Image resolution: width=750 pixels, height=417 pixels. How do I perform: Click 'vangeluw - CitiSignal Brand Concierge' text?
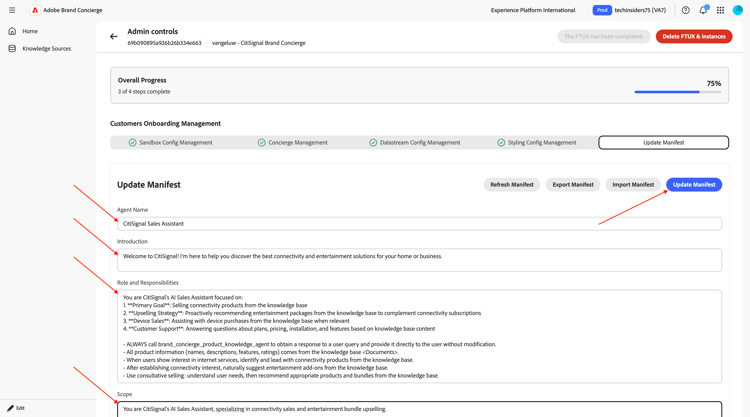258,43
